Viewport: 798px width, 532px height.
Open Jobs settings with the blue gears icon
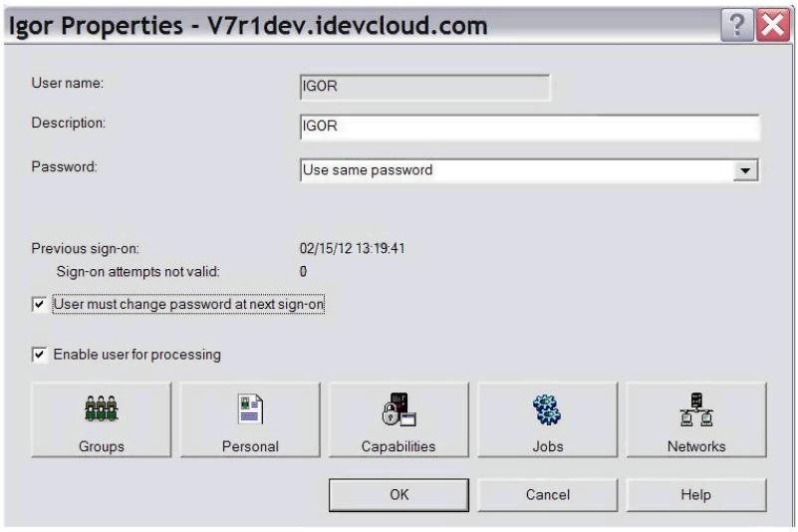548,420
